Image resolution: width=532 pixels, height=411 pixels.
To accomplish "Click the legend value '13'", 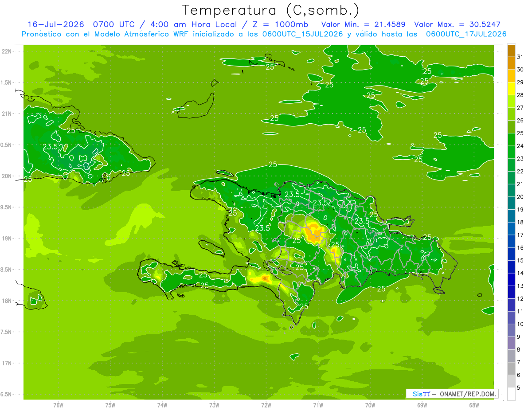I will [x=520, y=286].
